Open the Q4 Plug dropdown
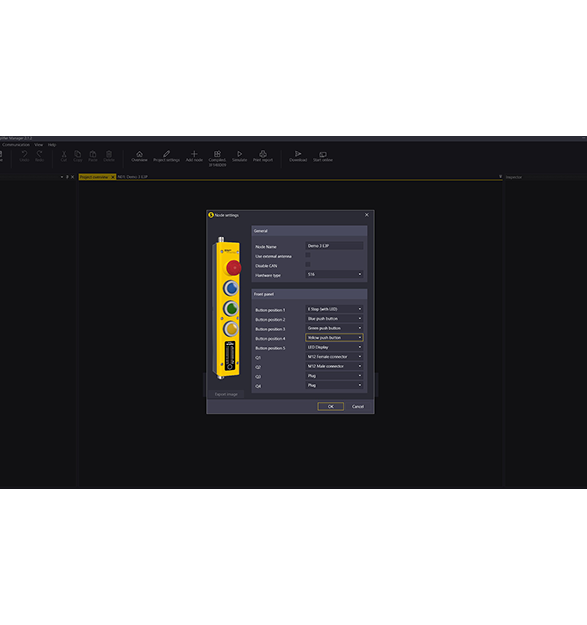 point(334,385)
